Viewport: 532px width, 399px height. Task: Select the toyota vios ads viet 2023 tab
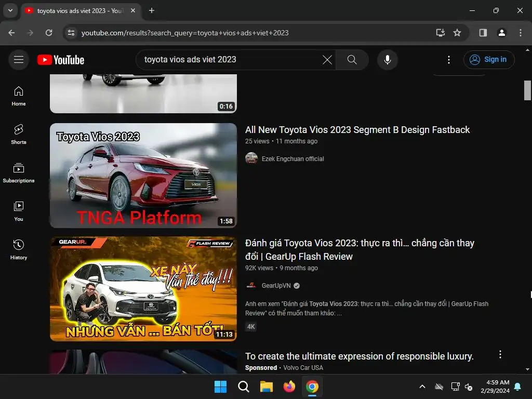[x=81, y=10]
